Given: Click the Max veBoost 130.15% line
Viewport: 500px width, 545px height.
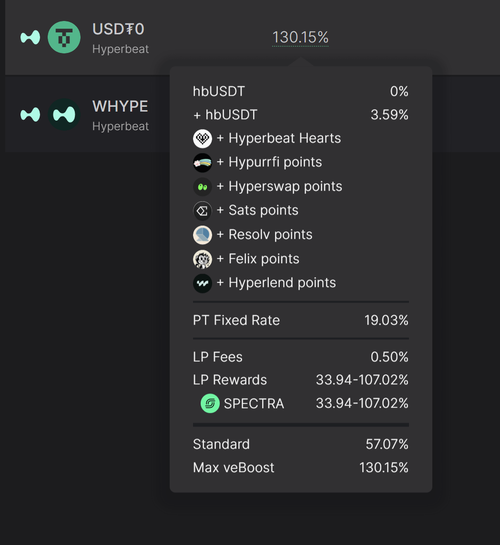Looking at the screenshot, I should (301, 467).
